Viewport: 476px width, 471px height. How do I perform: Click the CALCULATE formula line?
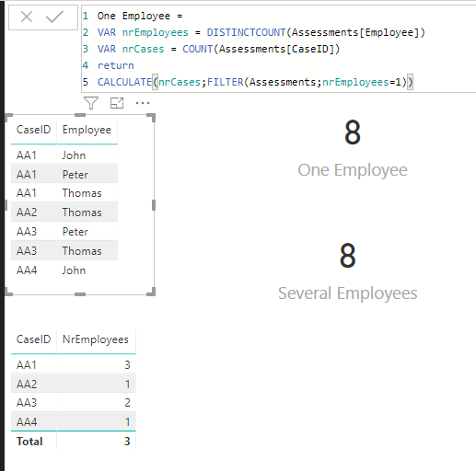click(255, 82)
